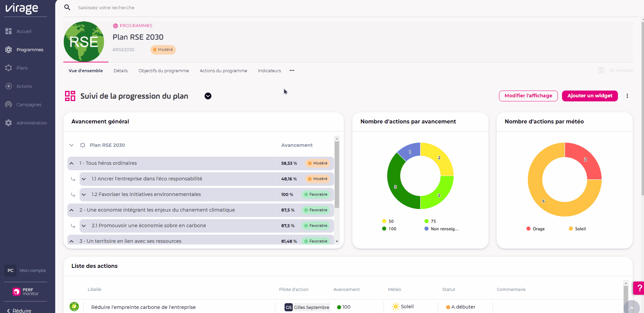Expand 1.2 Favoriser les initiatives row

click(84, 195)
